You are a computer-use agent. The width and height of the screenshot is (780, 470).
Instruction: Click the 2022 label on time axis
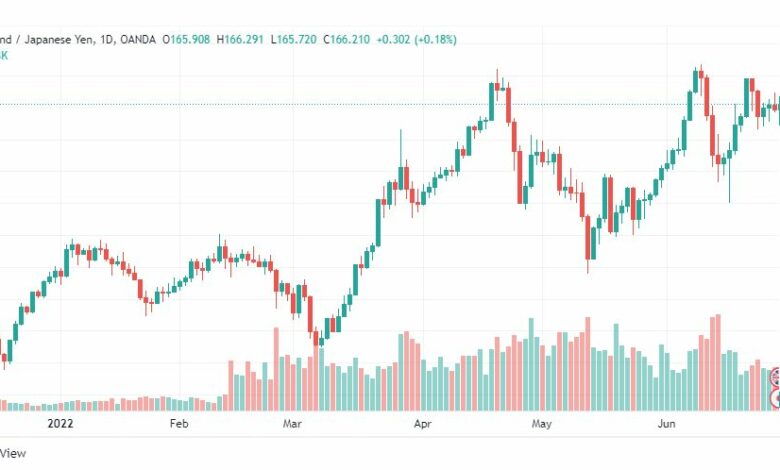tap(60, 424)
